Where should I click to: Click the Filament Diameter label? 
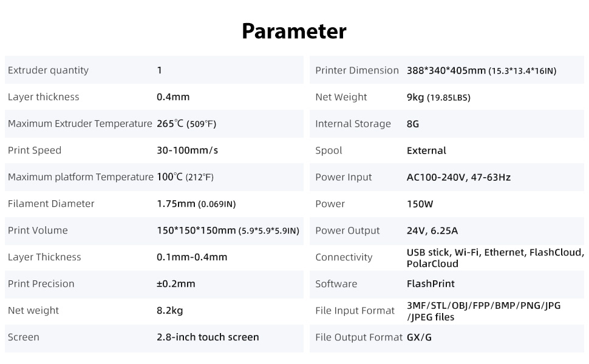click(x=51, y=204)
